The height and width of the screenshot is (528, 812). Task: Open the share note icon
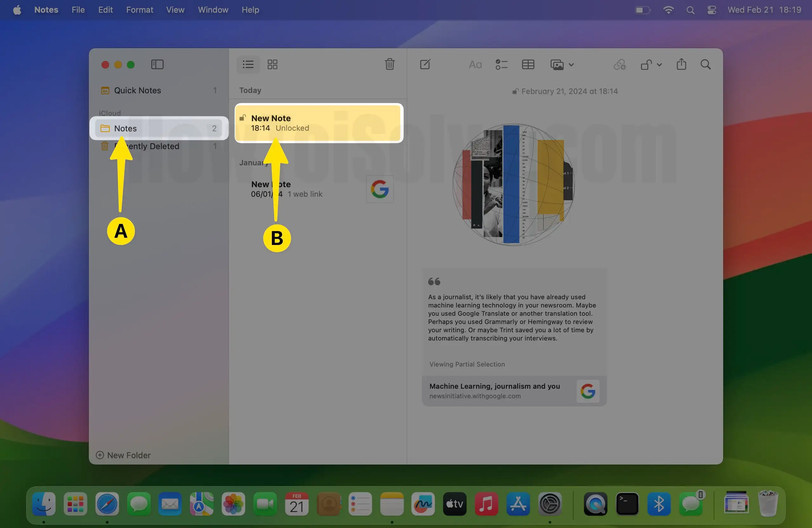(681, 64)
